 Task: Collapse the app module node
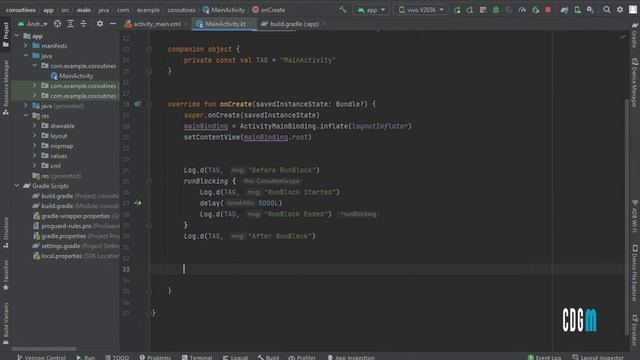17,36
